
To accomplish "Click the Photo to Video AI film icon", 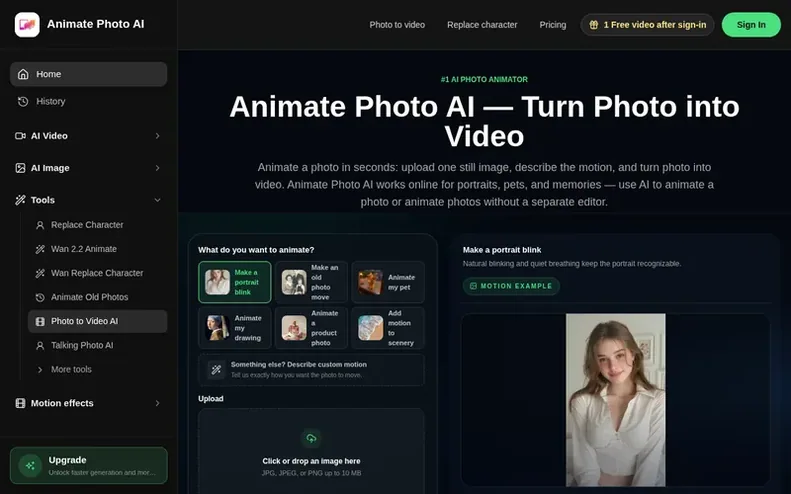I will [x=40, y=321].
